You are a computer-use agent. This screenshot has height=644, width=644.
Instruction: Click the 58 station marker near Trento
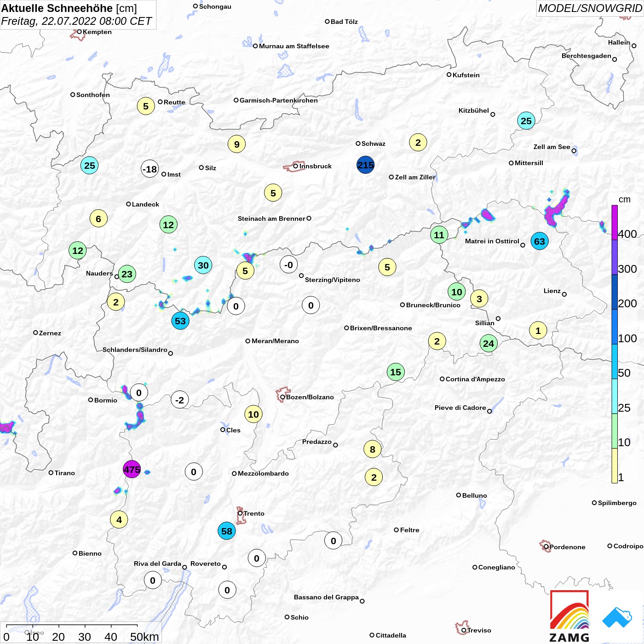pos(227,531)
